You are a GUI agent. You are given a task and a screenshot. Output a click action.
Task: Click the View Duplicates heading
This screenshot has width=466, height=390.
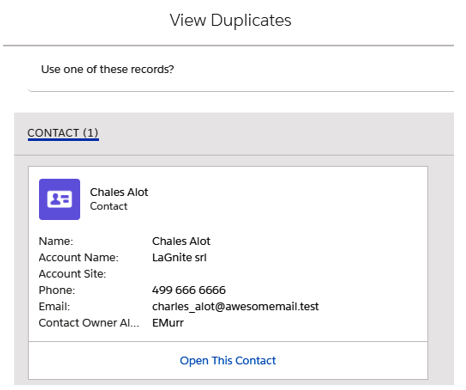click(230, 20)
